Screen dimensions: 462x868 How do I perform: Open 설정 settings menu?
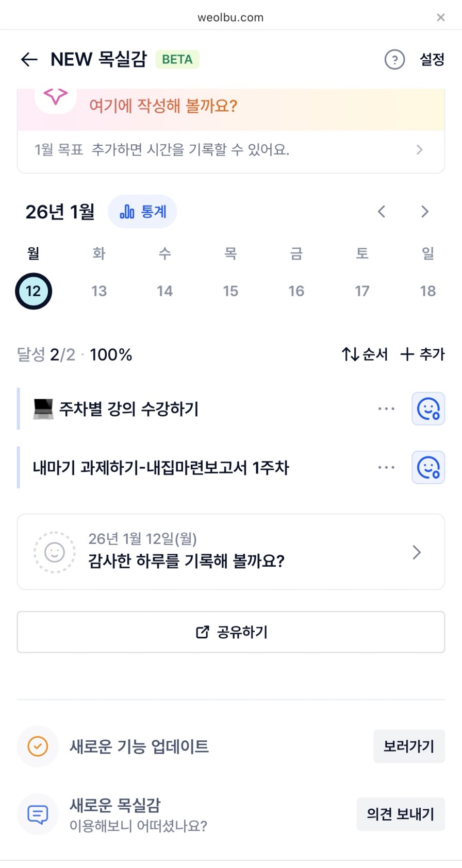click(432, 60)
